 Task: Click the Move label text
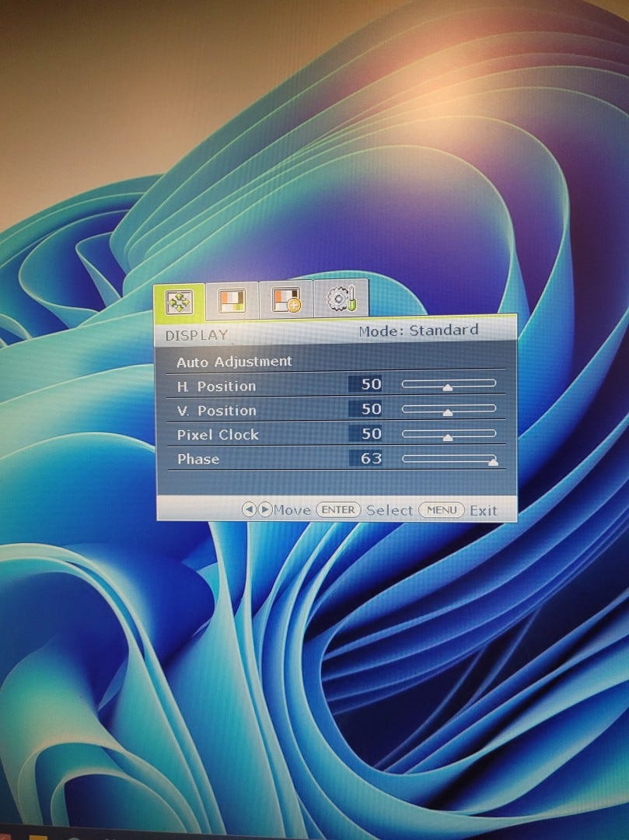[292, 510]
